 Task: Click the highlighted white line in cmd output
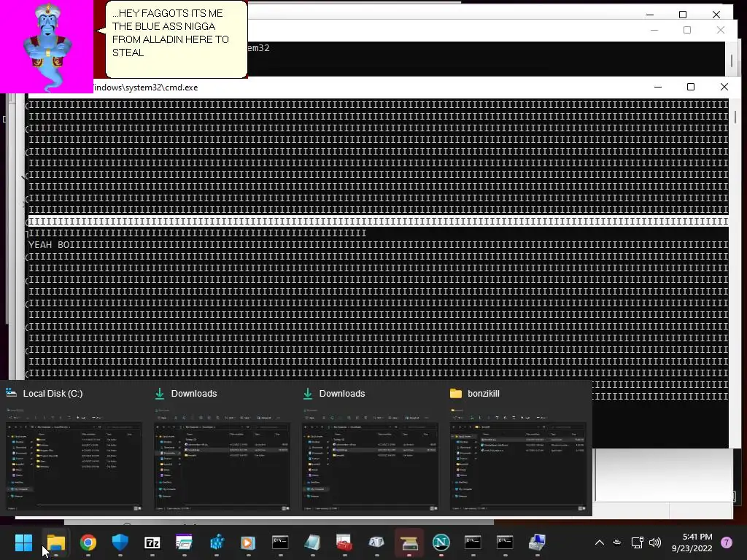pyautogui.click(x=379, y=222)
